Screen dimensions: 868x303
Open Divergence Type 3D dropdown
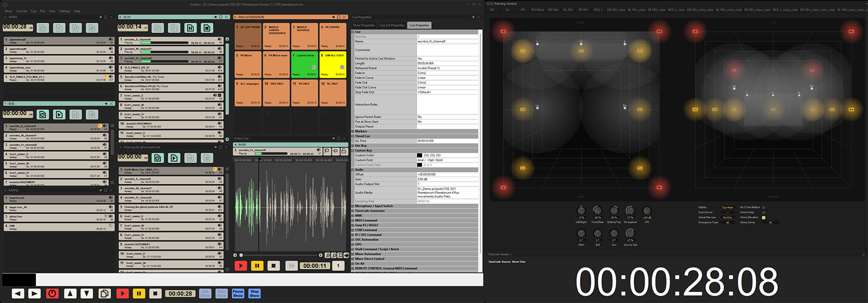(727, 222)
